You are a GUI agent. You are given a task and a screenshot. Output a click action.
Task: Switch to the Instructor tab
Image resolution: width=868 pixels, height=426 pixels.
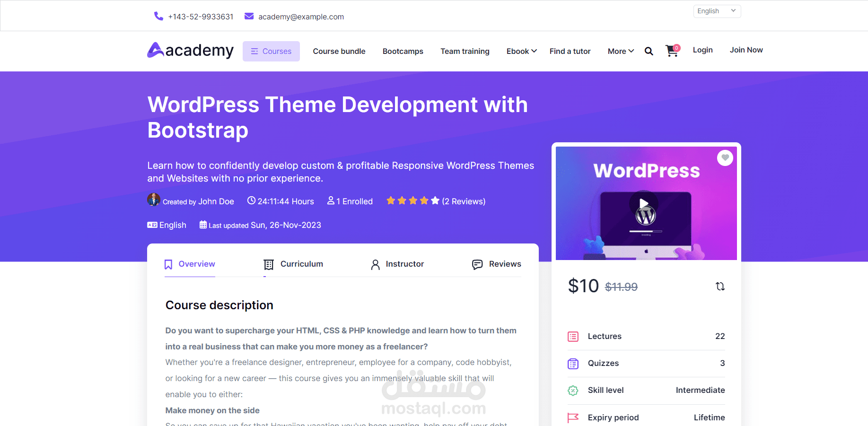pyautogui.click(x=397, y=264)
